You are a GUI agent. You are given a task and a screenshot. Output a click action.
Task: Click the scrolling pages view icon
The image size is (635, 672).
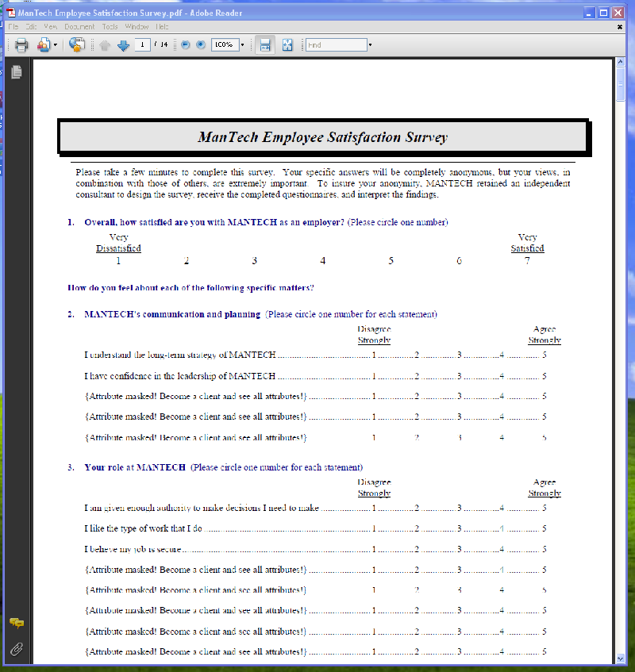pyautogui.click(x=266, y=45)
